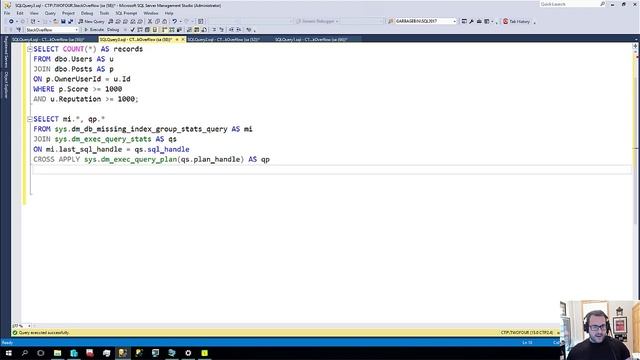
Task: Click the Undo arrow icon
Action: pos(174,21)
